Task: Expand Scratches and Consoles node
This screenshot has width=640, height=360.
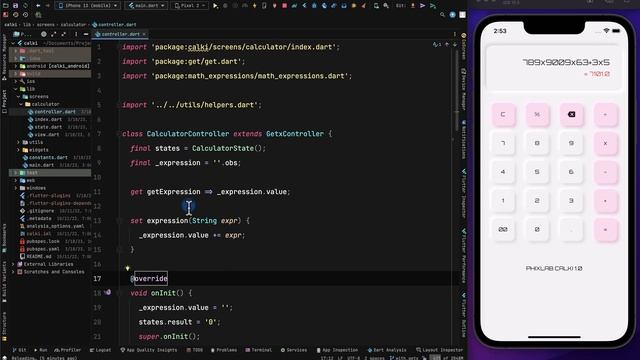Action: tap(13, 271)
